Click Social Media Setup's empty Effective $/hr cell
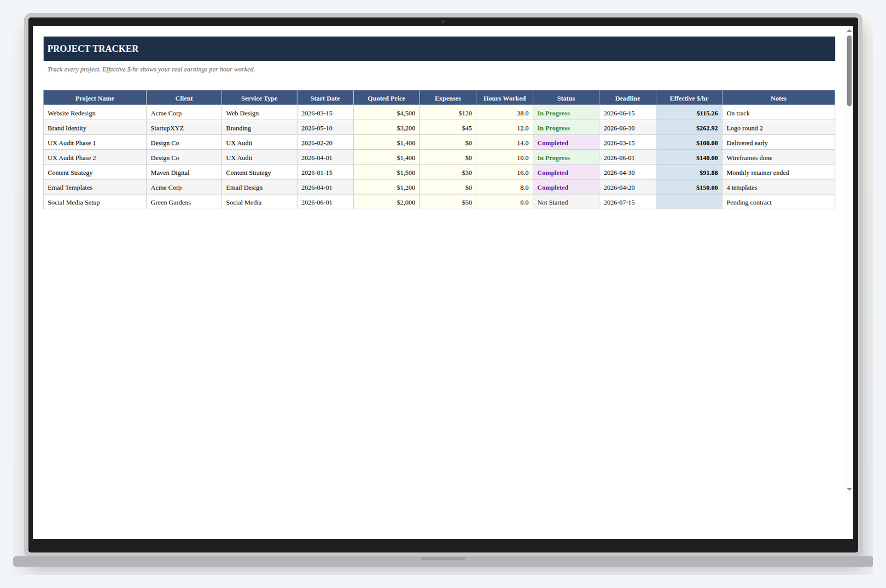This screenshot has width=886, height=588. [689, 202]
